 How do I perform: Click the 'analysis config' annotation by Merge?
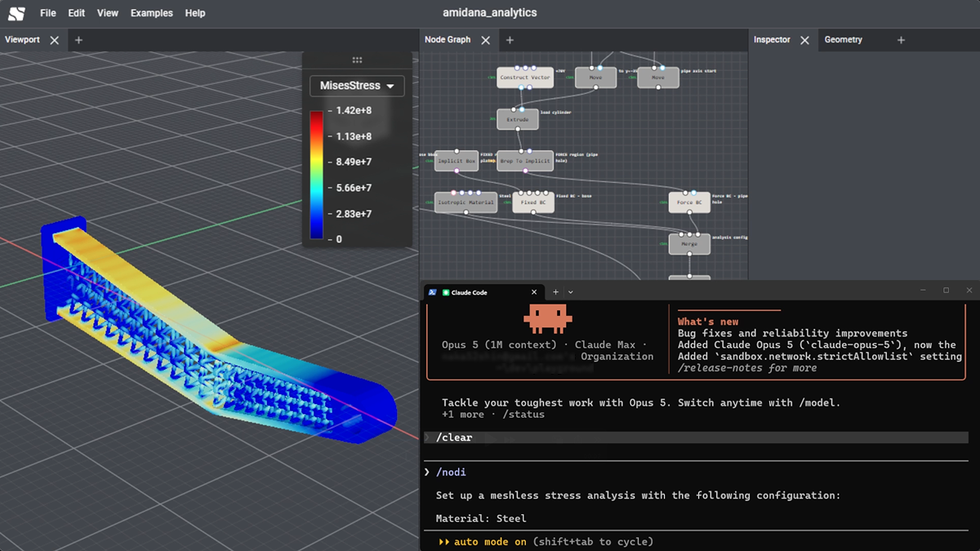pyautogui.click(x=729, y=237)
